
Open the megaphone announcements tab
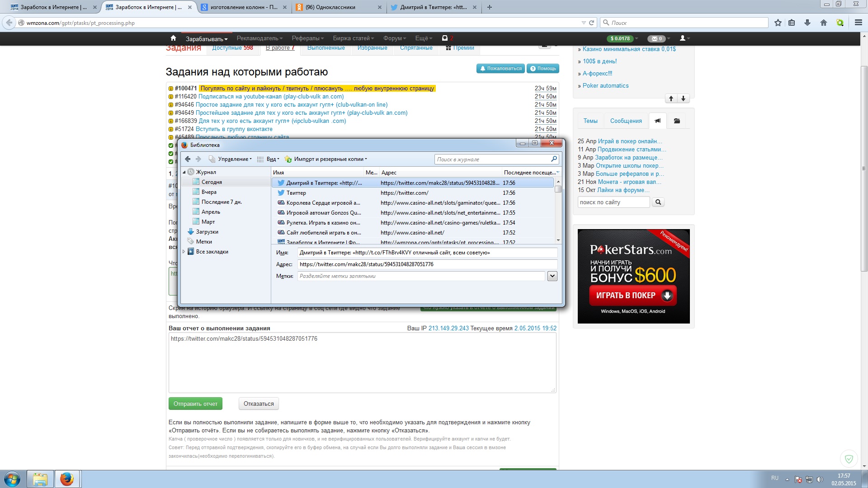point(658,121)
